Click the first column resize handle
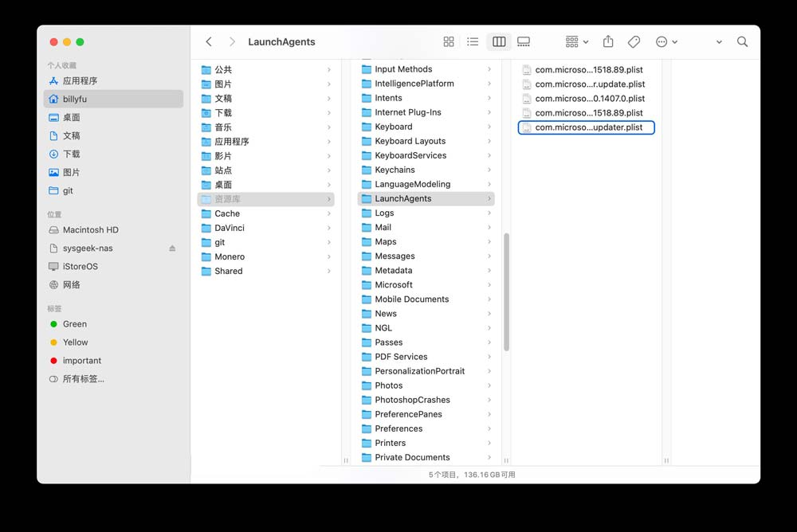The width and height of the screenshot is (797, 532). pyautogui.click(x=346, y=460)
